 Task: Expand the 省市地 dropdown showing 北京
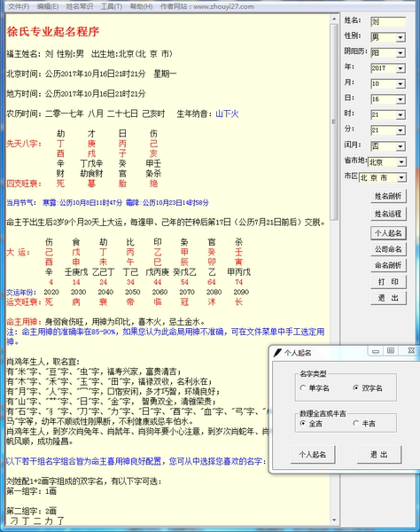pyautogui.click(x=401, y=162)
